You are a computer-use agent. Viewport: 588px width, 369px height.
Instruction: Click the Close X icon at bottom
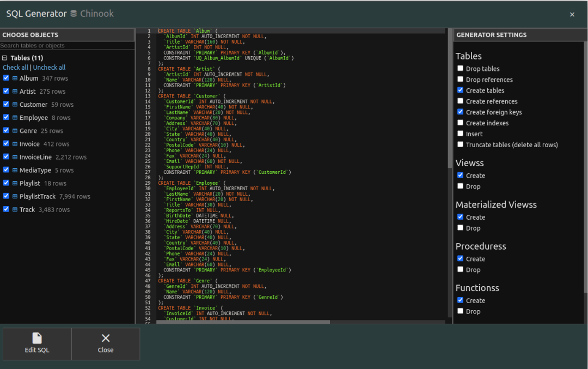106,338
